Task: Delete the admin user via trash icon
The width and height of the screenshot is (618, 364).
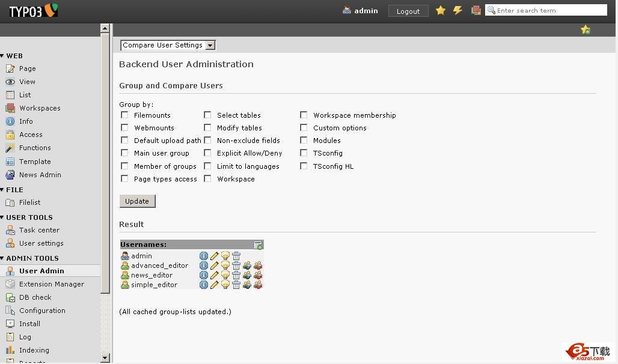Action: click(236, 256)
